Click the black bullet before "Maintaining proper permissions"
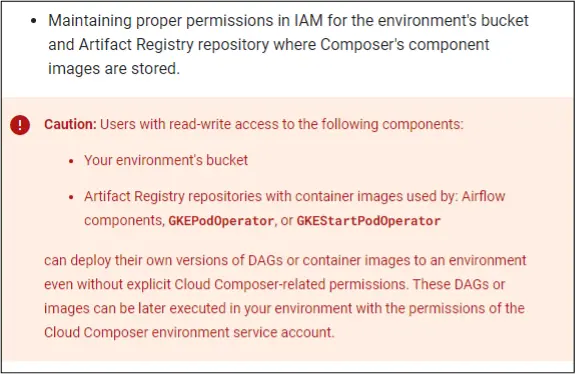 [34, 21]
